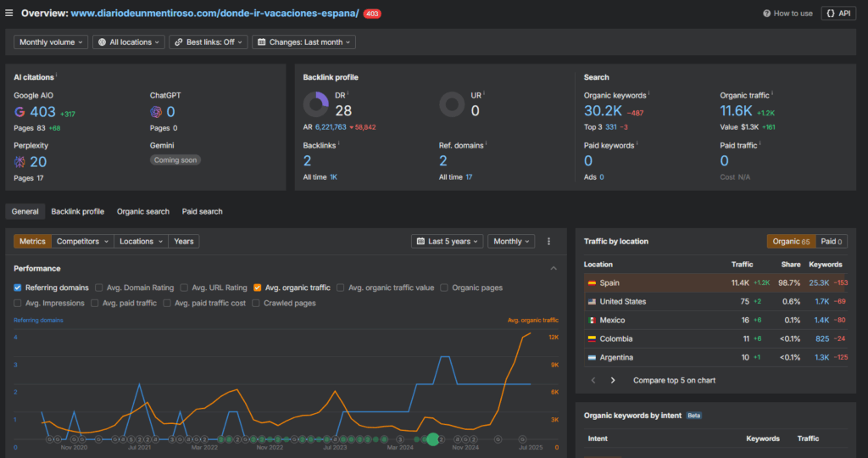Open the hamburger menu icon
Viewport: 868px width, 458px height.
(8, 13)
